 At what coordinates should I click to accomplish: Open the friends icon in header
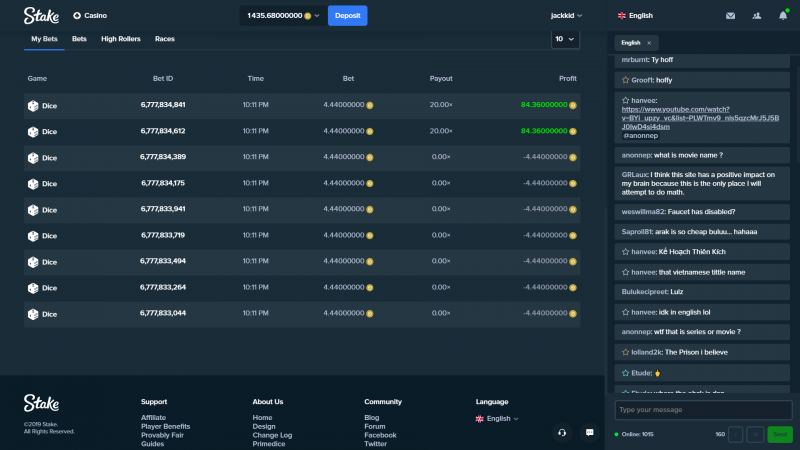757,16
